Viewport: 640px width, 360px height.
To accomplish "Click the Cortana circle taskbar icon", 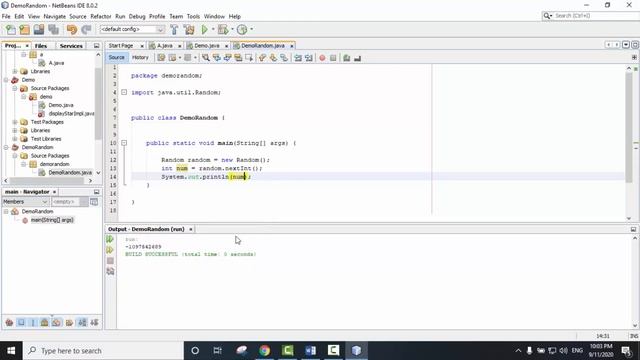I will tap(195, 351).
